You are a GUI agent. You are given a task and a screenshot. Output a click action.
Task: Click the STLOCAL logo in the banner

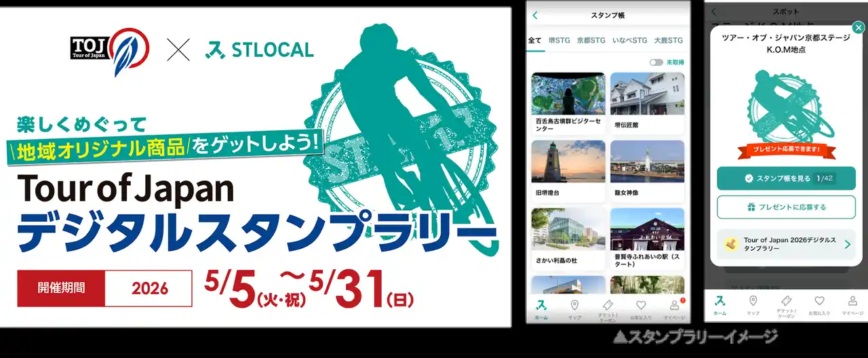click(x=260, y=49)
